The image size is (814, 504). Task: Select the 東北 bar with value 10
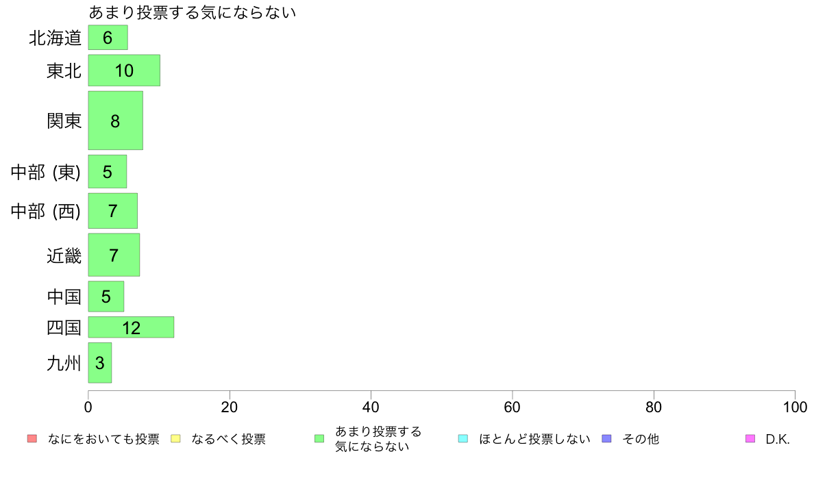pyautogui.click(x=124, y=70)
